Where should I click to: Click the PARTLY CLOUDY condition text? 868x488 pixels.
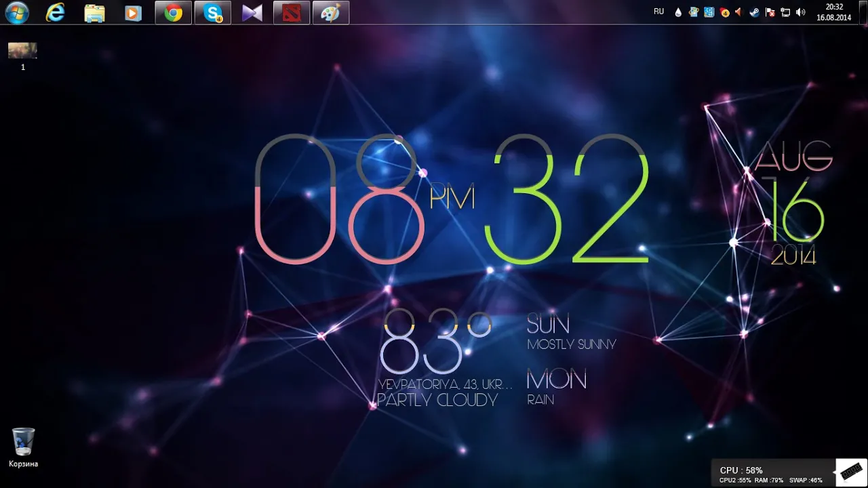(x=437, y=401)
